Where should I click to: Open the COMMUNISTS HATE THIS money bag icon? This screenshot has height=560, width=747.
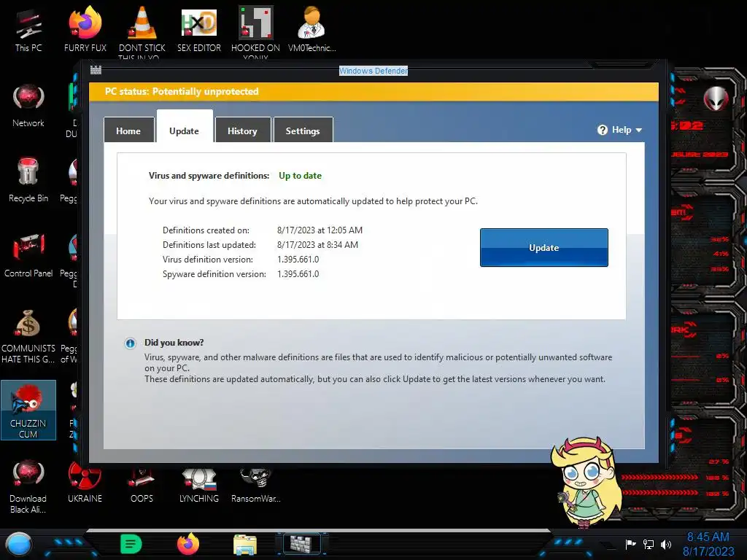28,336
